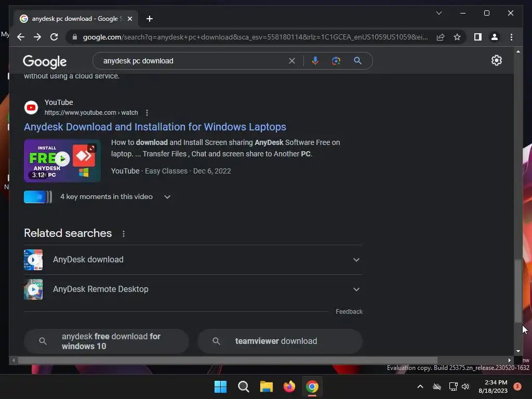Open more options for YouTube result
Image resolution: width=532 pixels, height=399 pixels.
pos(147,113)
